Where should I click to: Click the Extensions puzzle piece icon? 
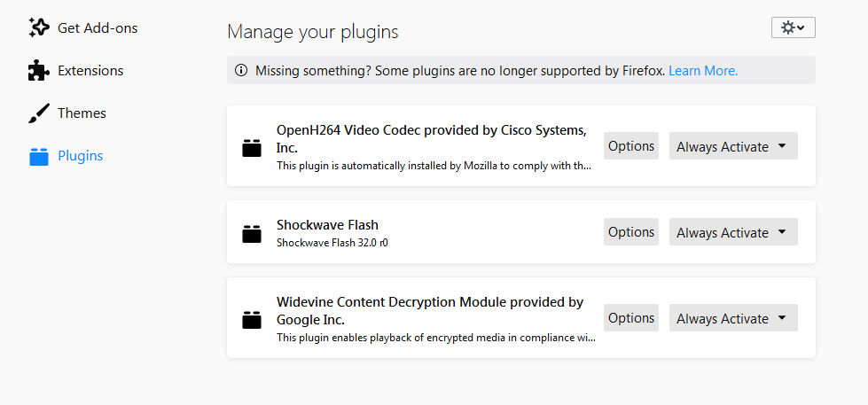coord(39,71)
